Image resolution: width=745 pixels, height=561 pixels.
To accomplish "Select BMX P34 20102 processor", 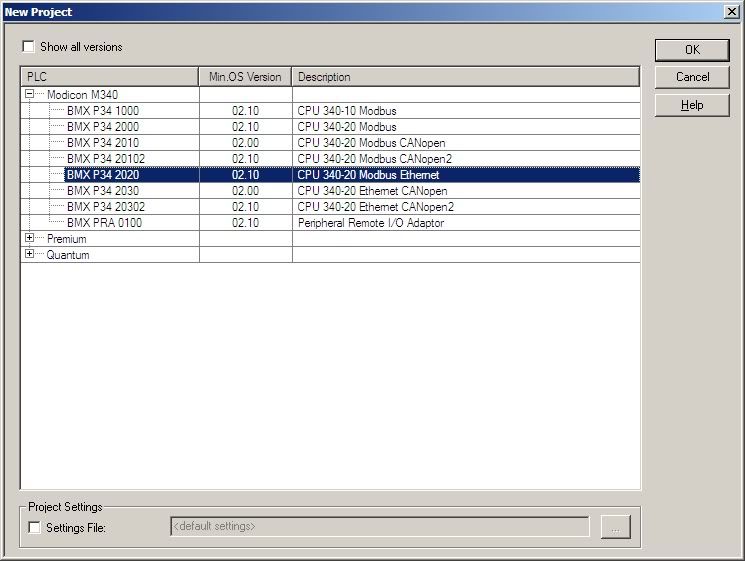I will (105, 159).
